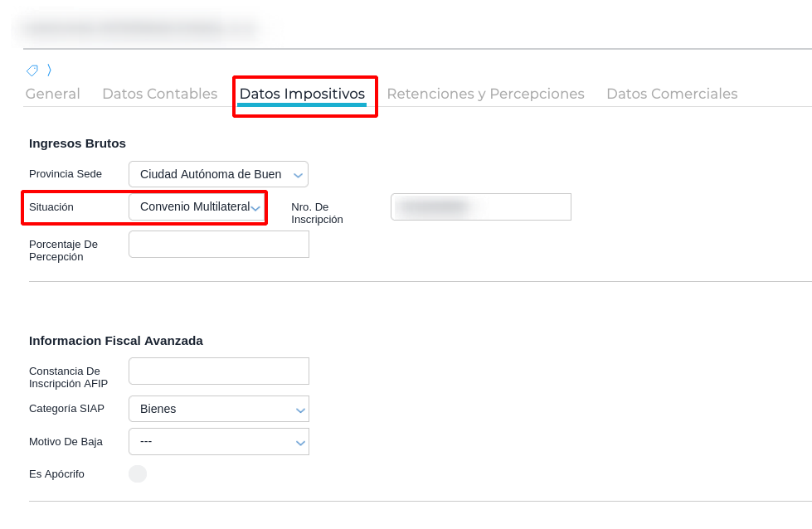Open the Situación dropdown showing Convenio Multilateral
This screenshot has height=529, width=812.
[197, 206]
